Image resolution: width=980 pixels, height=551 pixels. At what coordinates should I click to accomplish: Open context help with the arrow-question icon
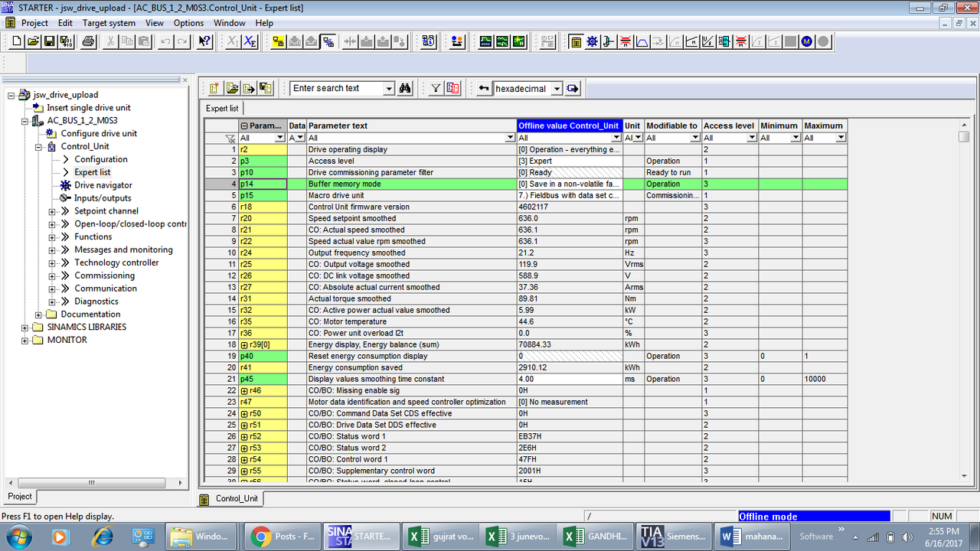[x=204, y=41]
